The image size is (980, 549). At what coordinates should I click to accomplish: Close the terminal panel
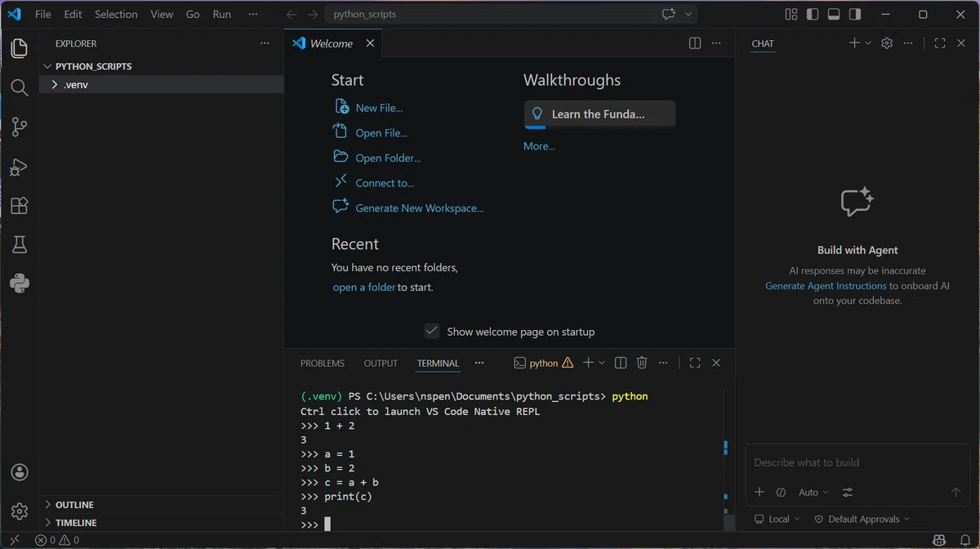point(716,363)
